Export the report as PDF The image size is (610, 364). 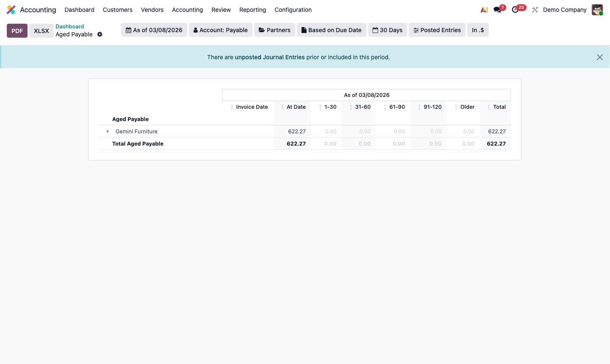(17, 30)
